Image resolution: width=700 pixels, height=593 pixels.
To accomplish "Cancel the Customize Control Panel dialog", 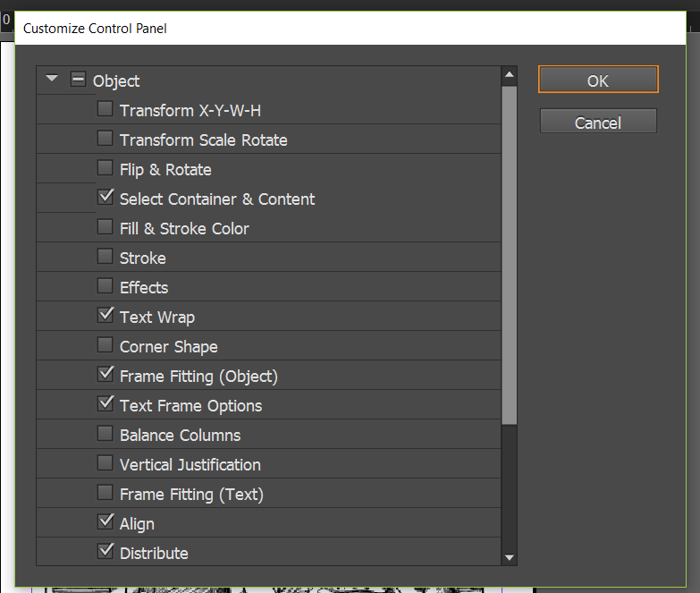I will (x=598, y=122).
